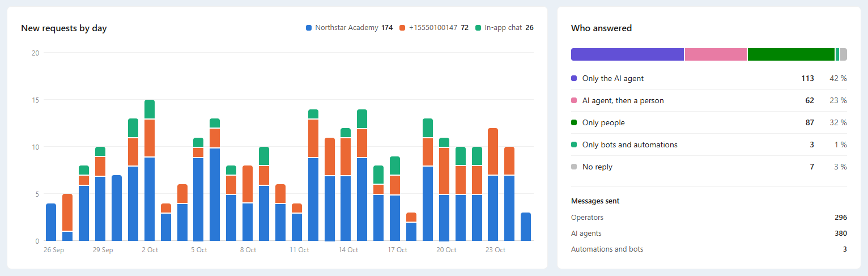Image resolution: width=868 pixels, height=276 pixels.
Task: Click the AI agents 380 value
Action: 841,233
